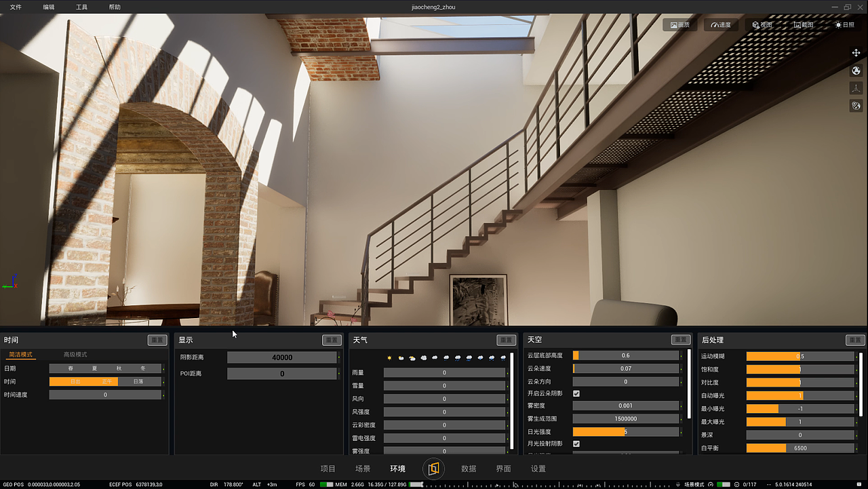Click the 场景模式 status bar label
This screenshot has height=489, width=868.
pyautogui.click(x=694, y=484)
